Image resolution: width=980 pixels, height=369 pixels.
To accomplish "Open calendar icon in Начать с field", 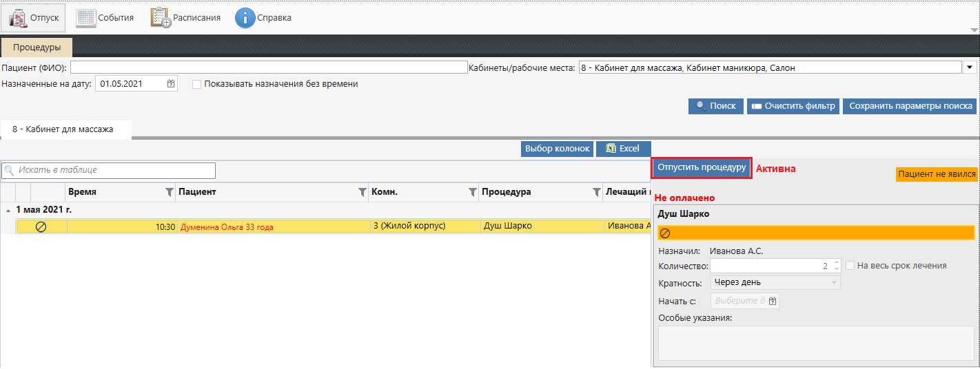I will tap(773, 301).
